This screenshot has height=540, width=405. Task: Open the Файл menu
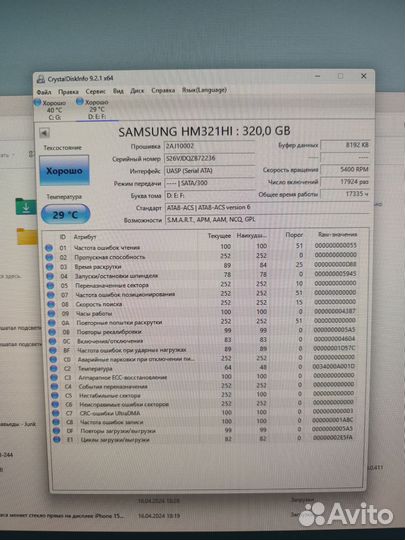point(44,92)
